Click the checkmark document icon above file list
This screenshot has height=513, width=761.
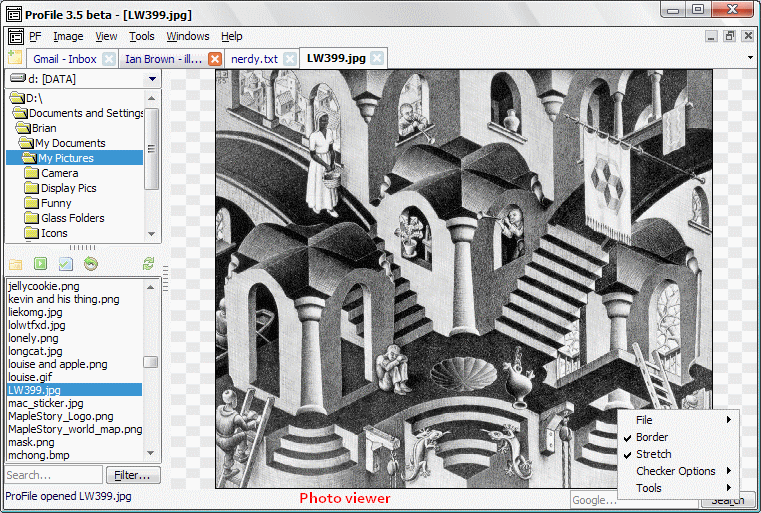coord(66,264)
